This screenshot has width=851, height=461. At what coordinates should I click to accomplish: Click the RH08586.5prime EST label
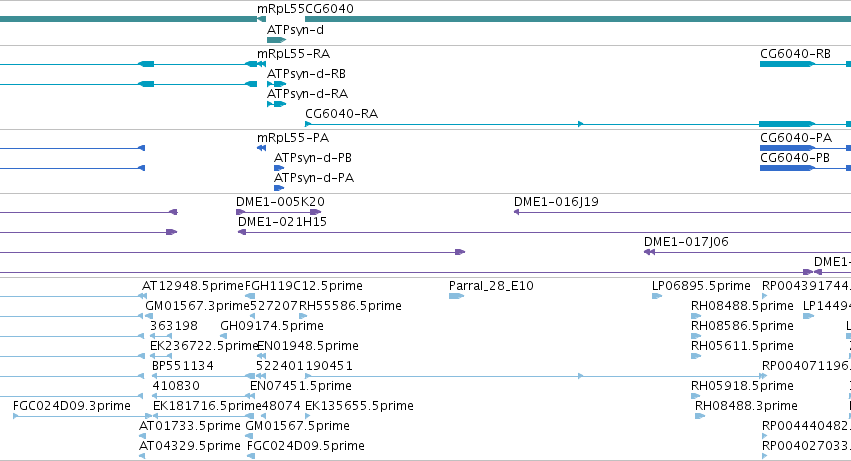(742, 326)
